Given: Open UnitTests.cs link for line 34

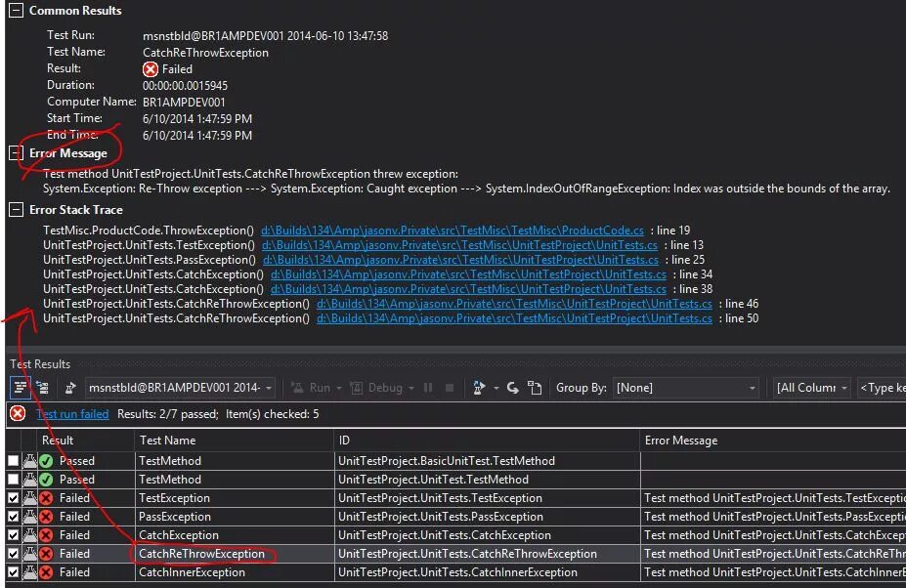Looking at the screenshot, I should (468, 274).
